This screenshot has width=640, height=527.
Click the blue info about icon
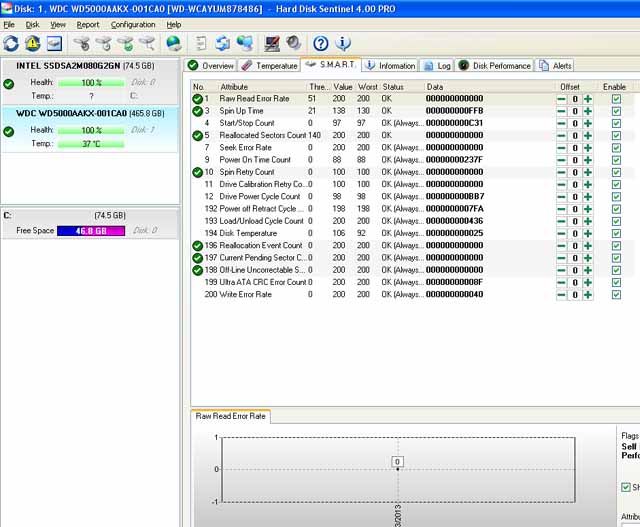coord(343,43)
